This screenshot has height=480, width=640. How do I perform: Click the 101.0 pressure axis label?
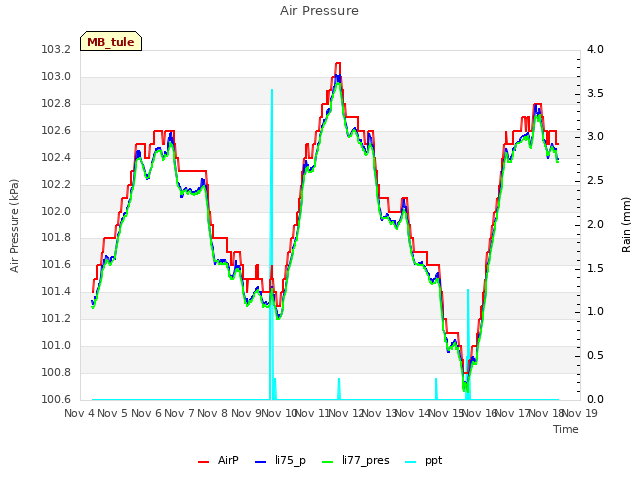click(x=56, y=346)
